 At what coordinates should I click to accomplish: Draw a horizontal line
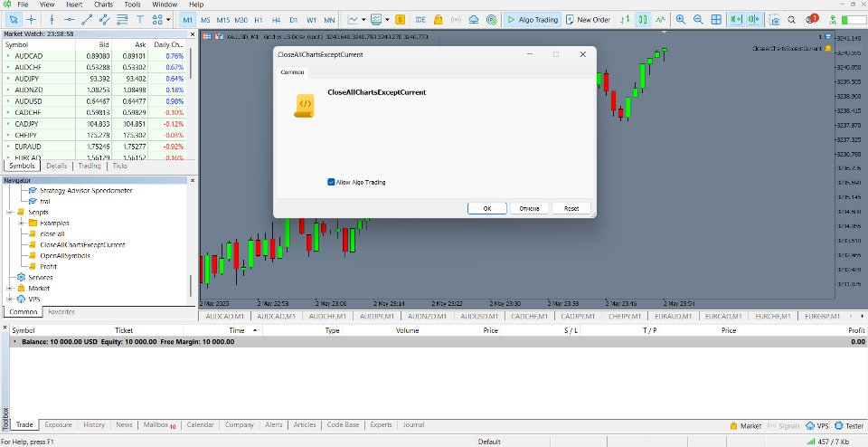(70, 19)
